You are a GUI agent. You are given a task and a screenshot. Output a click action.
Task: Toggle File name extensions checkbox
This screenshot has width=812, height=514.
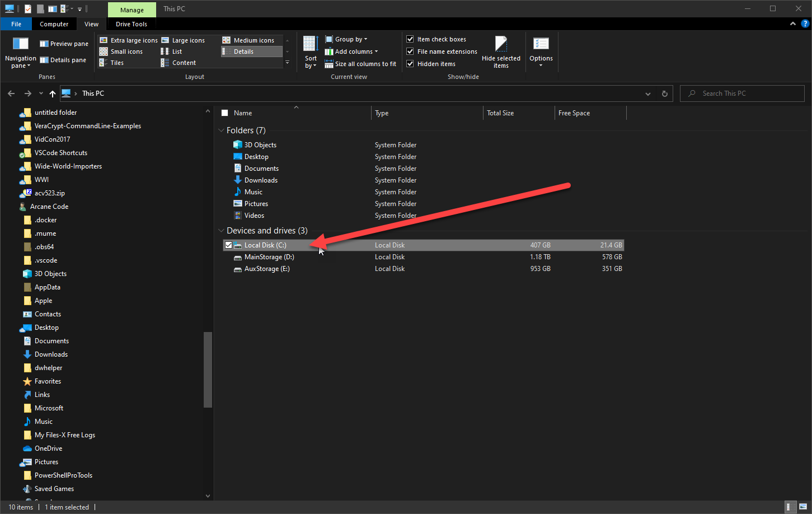pos(410,52)
